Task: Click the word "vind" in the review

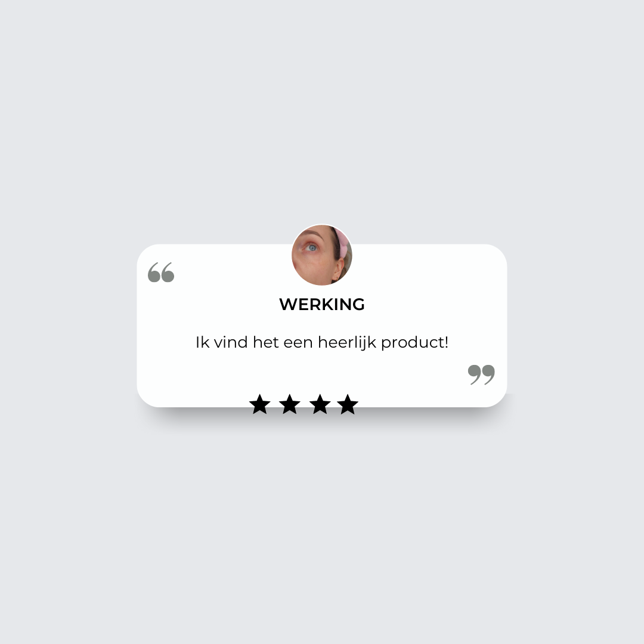Action: 231,342
